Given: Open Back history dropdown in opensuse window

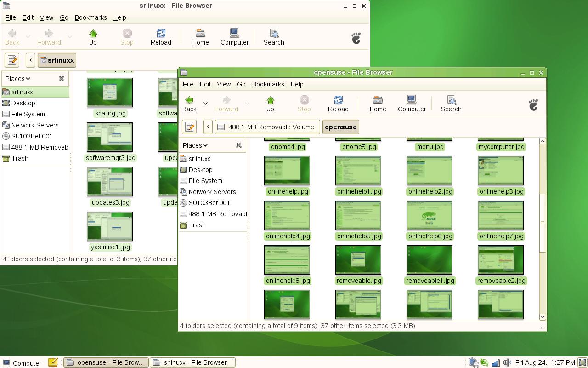Looking at the screenshot, I should pyautogui.click(x=205, y=104).
